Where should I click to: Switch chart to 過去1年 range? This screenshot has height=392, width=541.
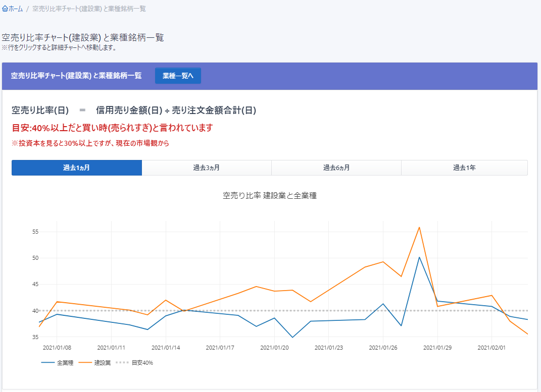(464, 168)
